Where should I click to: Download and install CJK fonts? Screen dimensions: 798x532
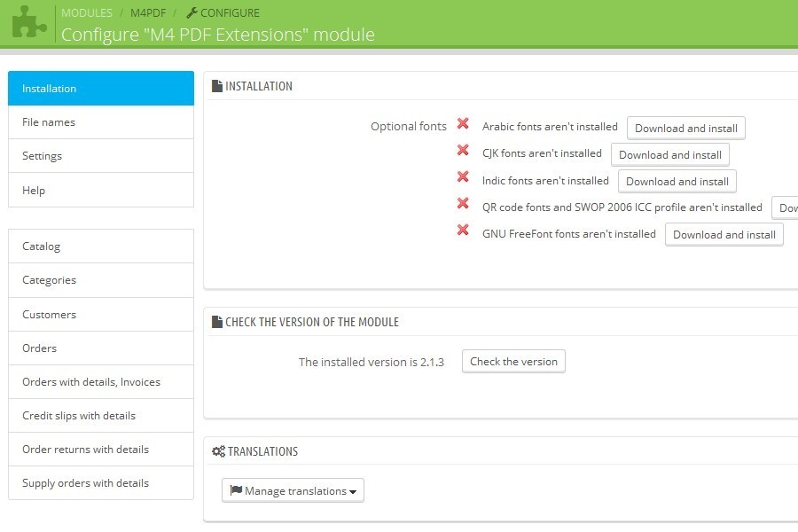click(x=670, y=155)
